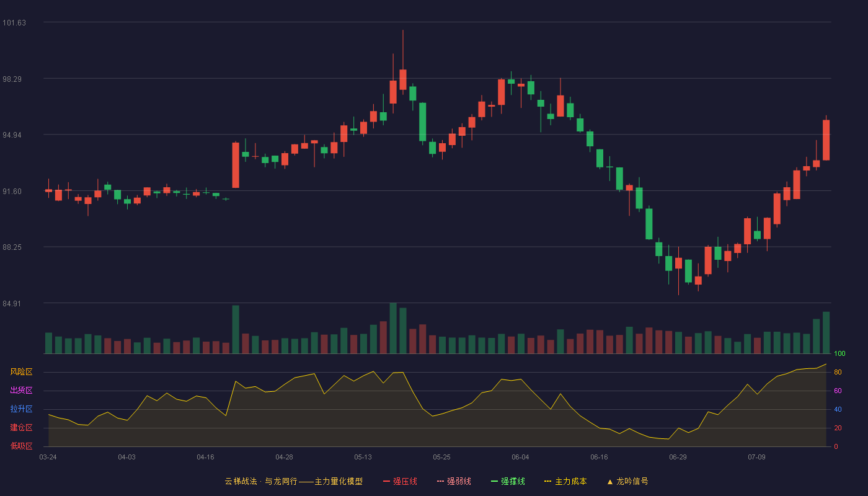Click the 20 indicator axis value
This screenshot has height=496, width=868.
point(838,428)
